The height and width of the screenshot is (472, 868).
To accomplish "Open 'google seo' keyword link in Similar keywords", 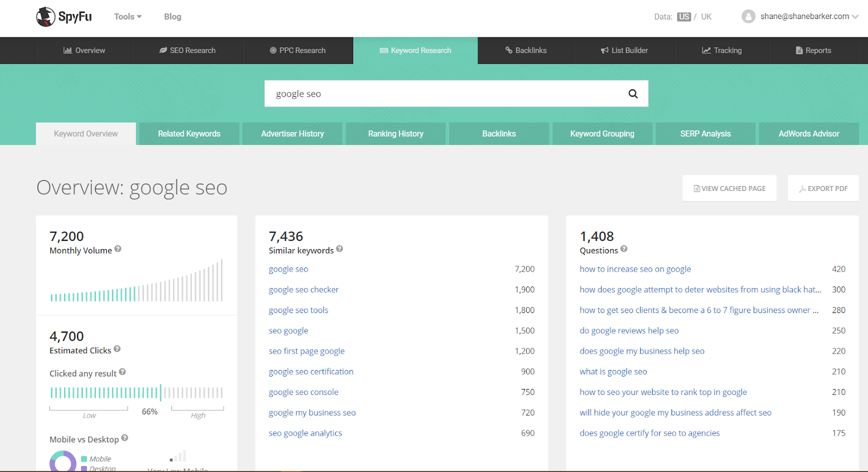I will tap(289, 269).
